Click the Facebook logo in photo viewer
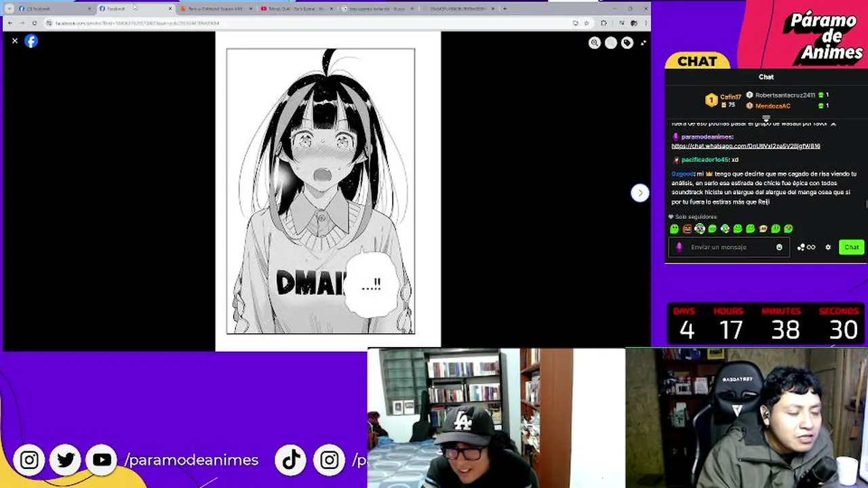 click(x=31, y=41)
